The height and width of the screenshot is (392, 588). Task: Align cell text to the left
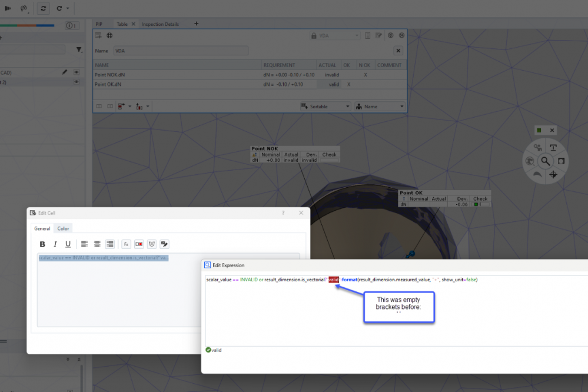[84, 244]
